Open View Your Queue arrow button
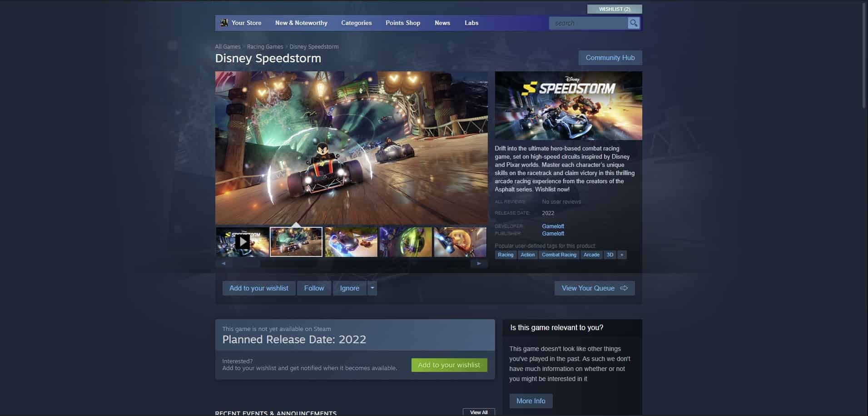868x416 pixels. click(x=594, y=288)
